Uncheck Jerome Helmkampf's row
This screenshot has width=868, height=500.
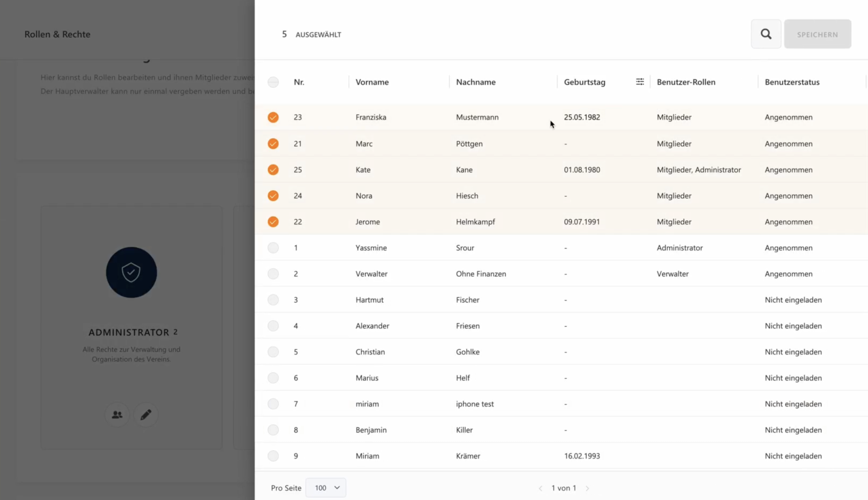[273, 222]
